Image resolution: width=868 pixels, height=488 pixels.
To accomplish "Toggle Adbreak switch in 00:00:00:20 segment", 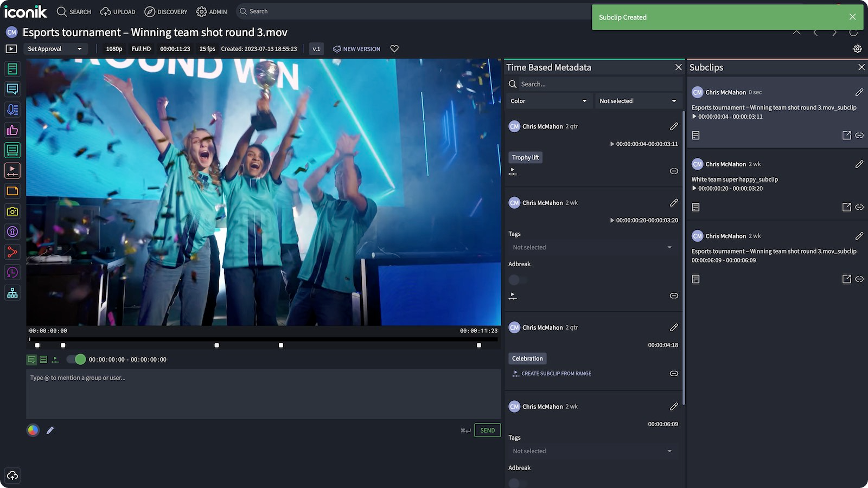I will 518,280.
